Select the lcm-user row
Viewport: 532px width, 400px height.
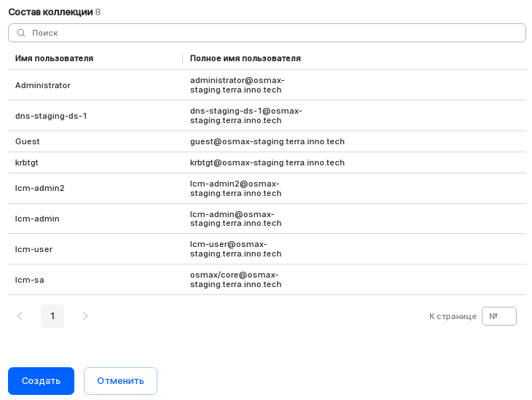[x=34, y=249]
